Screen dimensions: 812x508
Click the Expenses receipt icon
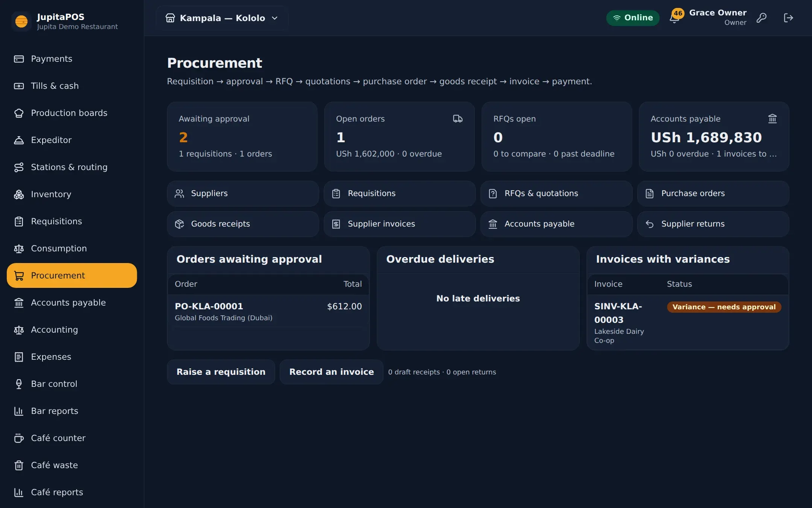point(19,357)
